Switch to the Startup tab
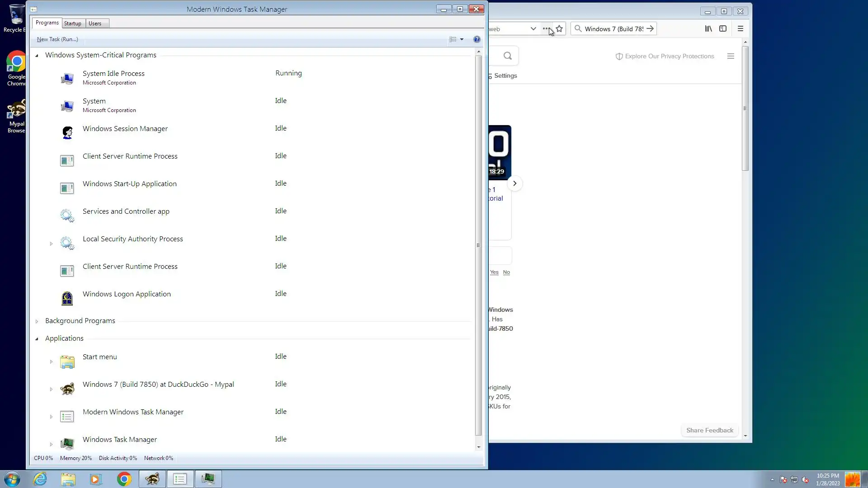868x488 pixels. point(72,23)
